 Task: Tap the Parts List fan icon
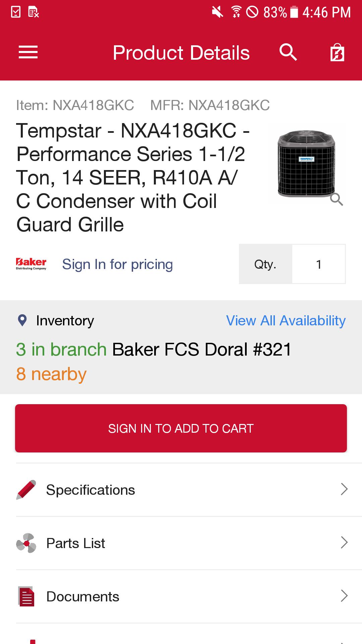pos(26,543)
